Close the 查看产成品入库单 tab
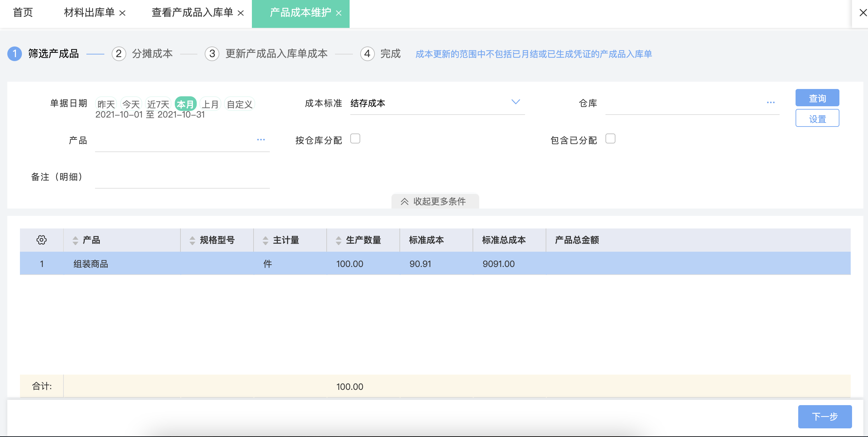 click(x=241, y=13)
